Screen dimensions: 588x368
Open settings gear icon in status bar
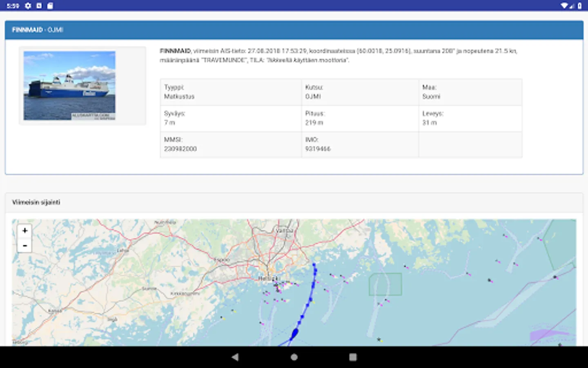pyautogui.click(x=28, y=6)
